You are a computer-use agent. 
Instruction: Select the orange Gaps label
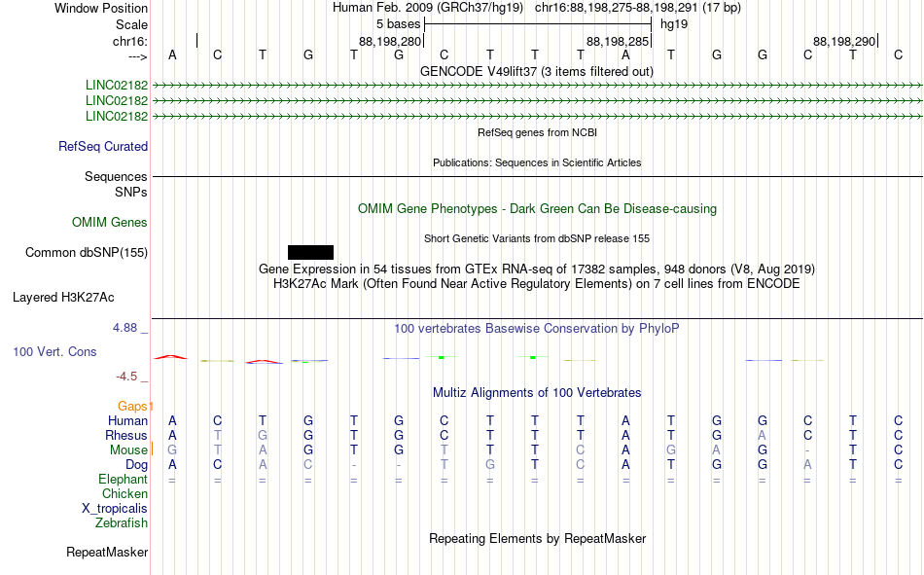(x=134, y=407)
